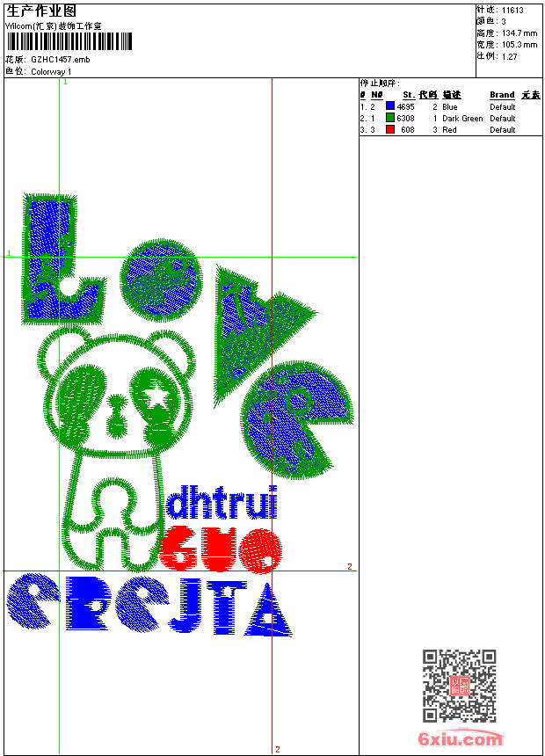Screen dimensions: 545x756
Task: Click the stitch value 4695
Action: tap(405, 106)
